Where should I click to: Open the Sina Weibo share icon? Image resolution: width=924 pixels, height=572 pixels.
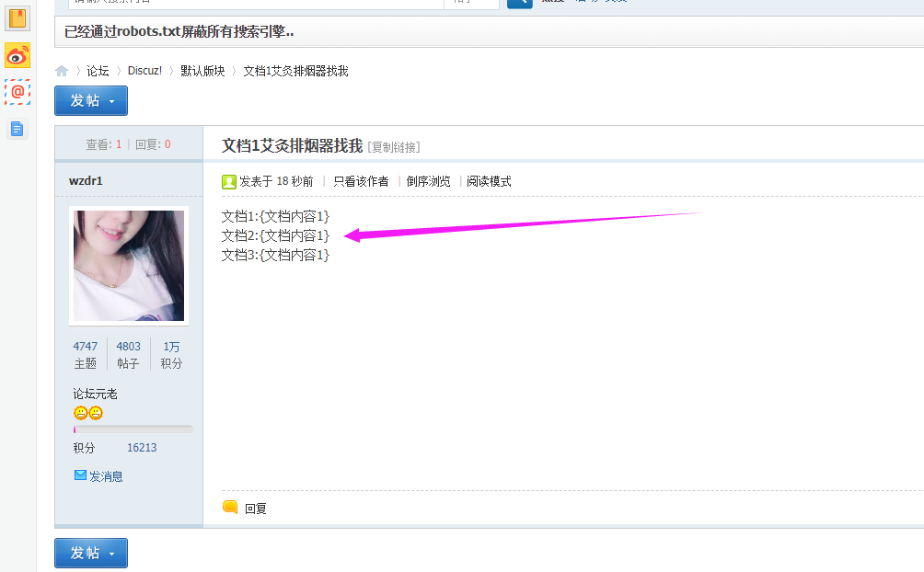[17, 55]
